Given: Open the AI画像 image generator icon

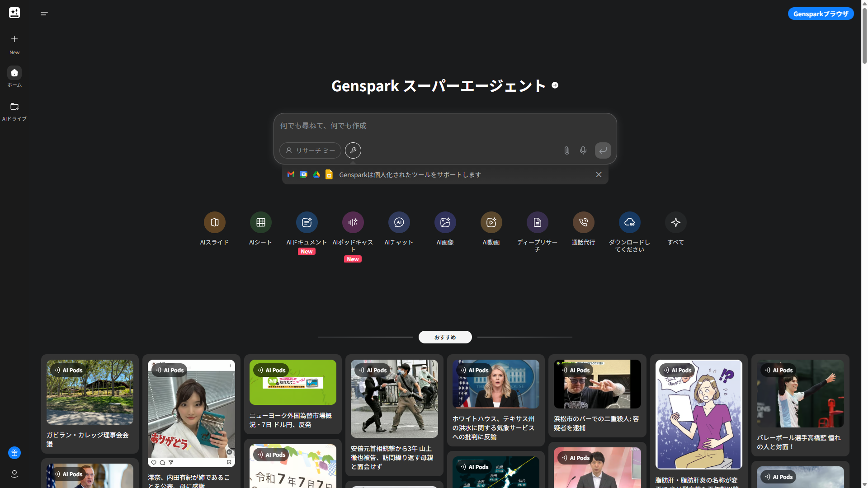Looking at the screenshot, I should click(445, 222).
